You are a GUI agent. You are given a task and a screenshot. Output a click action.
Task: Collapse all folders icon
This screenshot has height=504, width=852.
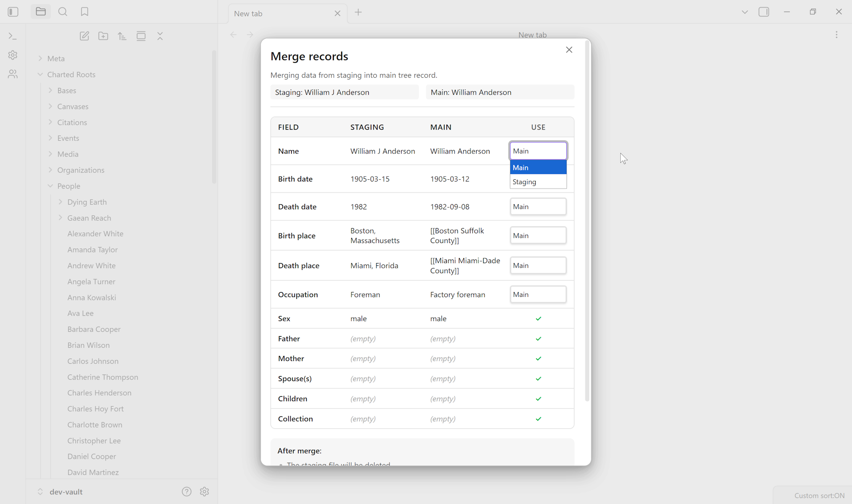160,36
